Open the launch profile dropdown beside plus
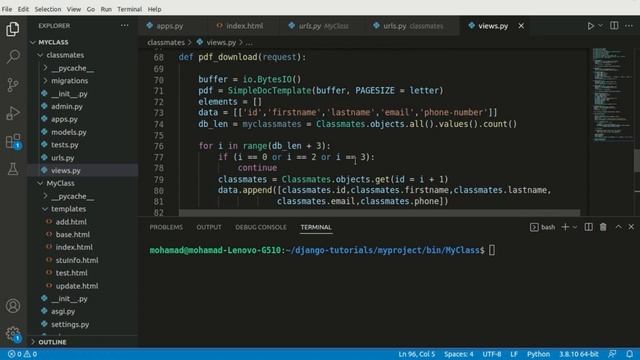 pos(575,227)
